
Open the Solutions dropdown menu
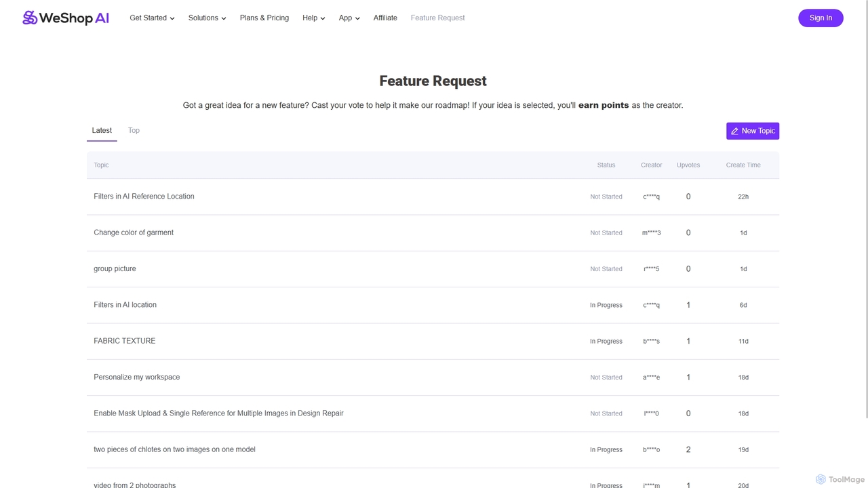(x=207, y=18)
